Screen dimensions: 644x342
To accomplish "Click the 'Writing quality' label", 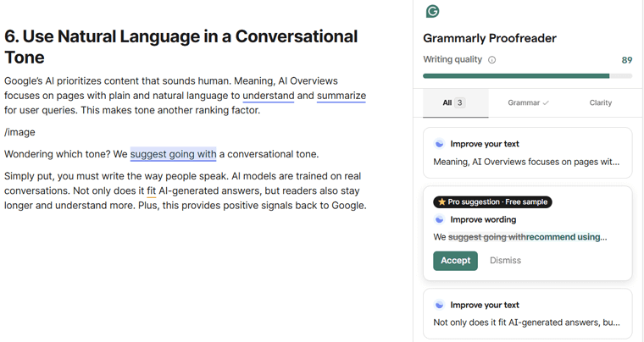I will tap(452, 59).
